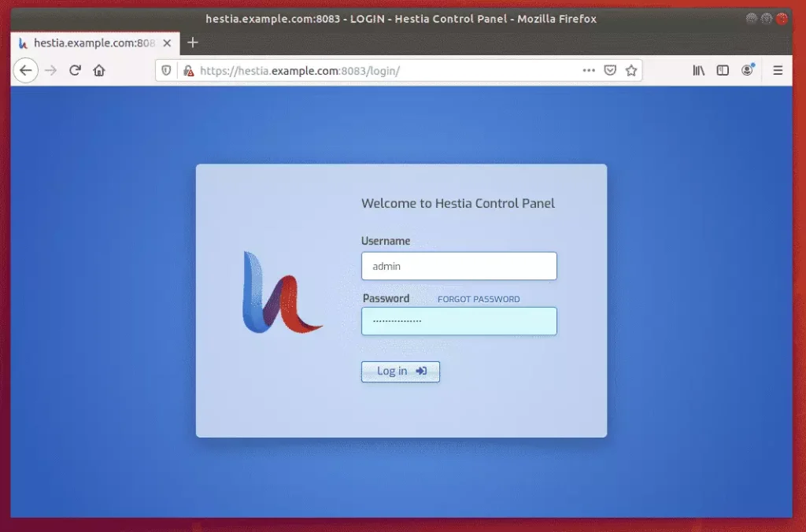
Task: Click the FORGOT PASSWORD link
Action: [x=479, y=299]
